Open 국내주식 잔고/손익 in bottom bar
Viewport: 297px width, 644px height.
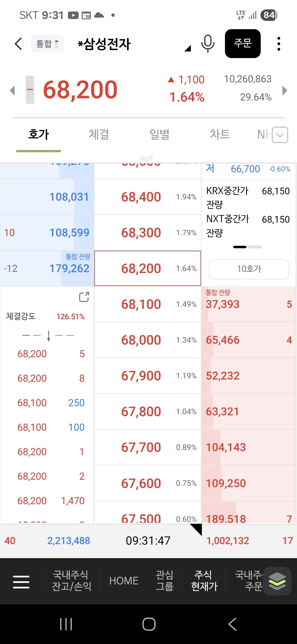[71, 581]
